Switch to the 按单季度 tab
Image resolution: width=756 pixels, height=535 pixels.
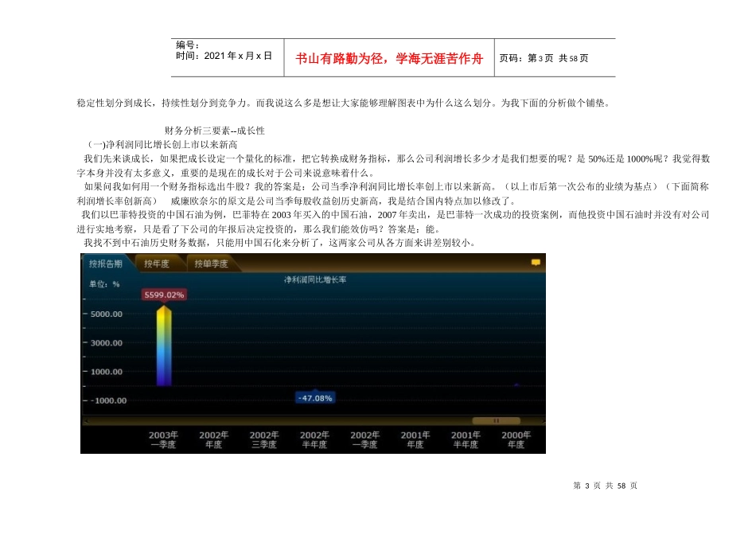(x=211, y=264)
